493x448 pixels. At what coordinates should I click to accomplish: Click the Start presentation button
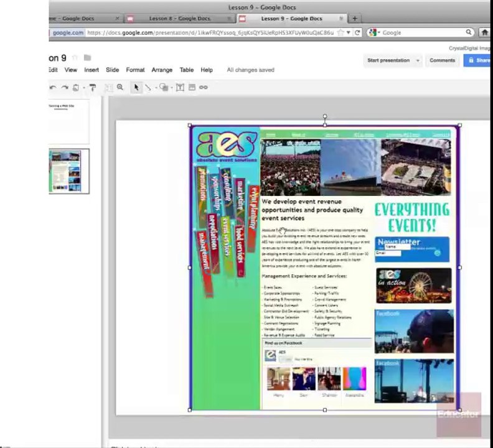(388, 60)
